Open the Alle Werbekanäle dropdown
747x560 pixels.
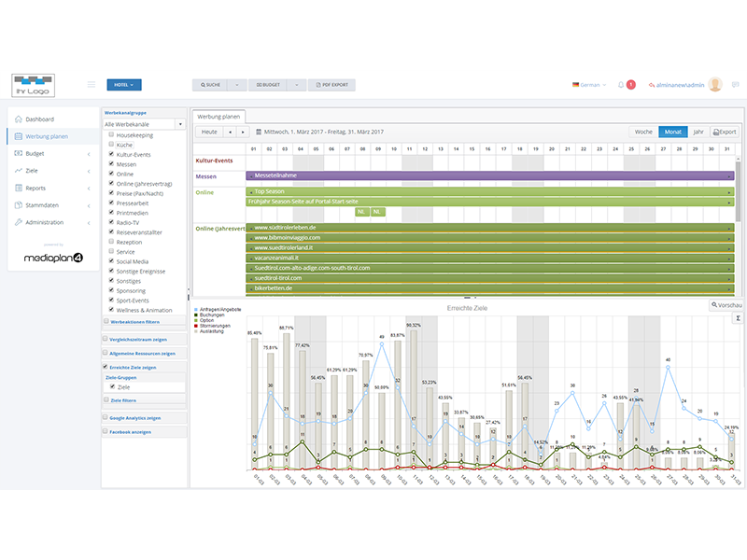point(145,123)
